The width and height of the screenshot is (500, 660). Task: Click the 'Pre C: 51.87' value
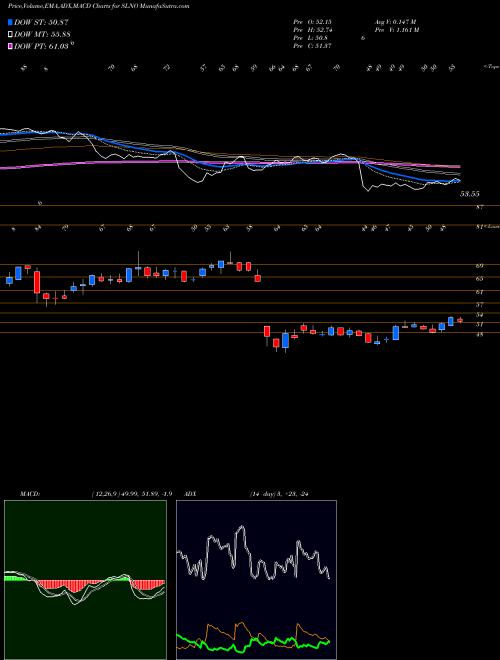point(313,46)
